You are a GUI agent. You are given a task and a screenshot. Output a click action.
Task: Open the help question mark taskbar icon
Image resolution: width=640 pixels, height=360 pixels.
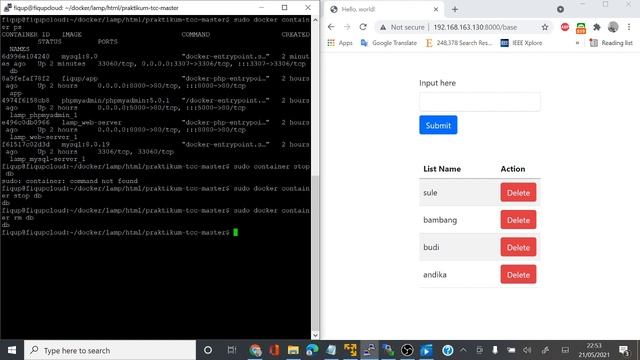pyautogui.click(x=448, y=350)
